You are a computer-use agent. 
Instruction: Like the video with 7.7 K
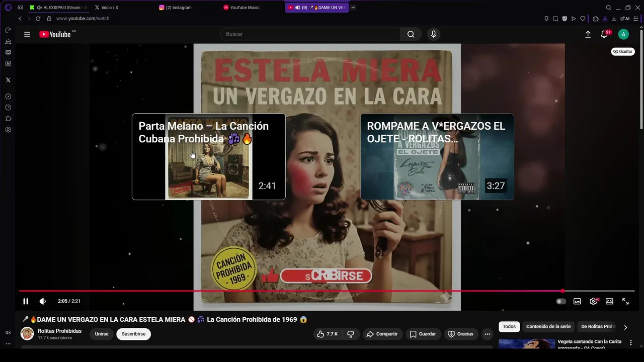point(327,334)
